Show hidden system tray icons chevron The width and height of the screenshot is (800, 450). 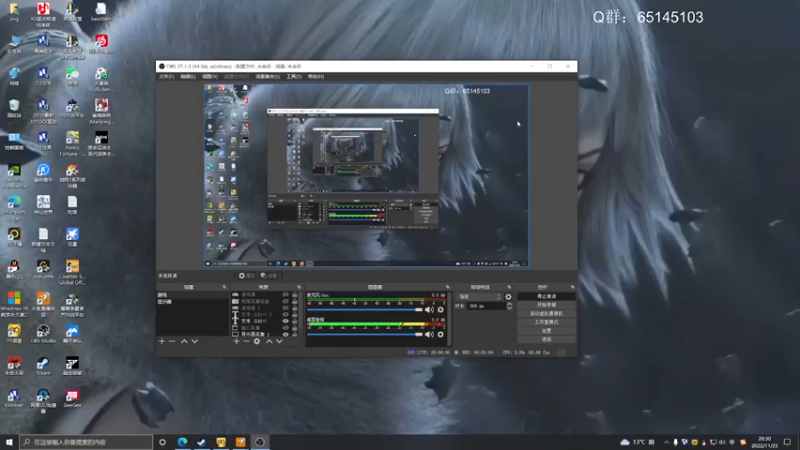click(666, 442)
